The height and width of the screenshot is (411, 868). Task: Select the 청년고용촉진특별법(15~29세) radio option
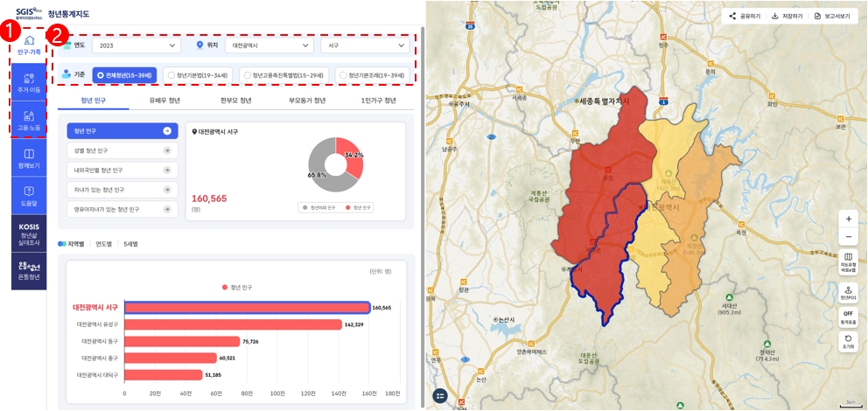(283, 76)
